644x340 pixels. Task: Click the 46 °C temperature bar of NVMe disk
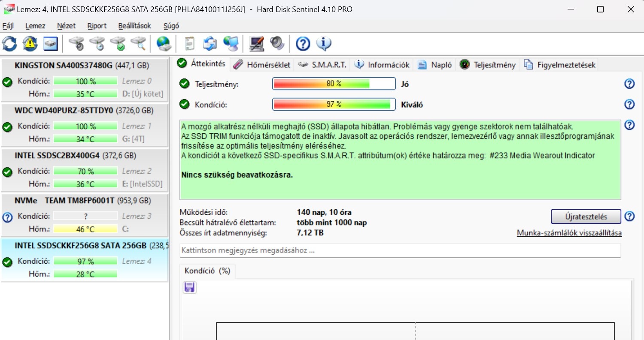tap(85, 229)
